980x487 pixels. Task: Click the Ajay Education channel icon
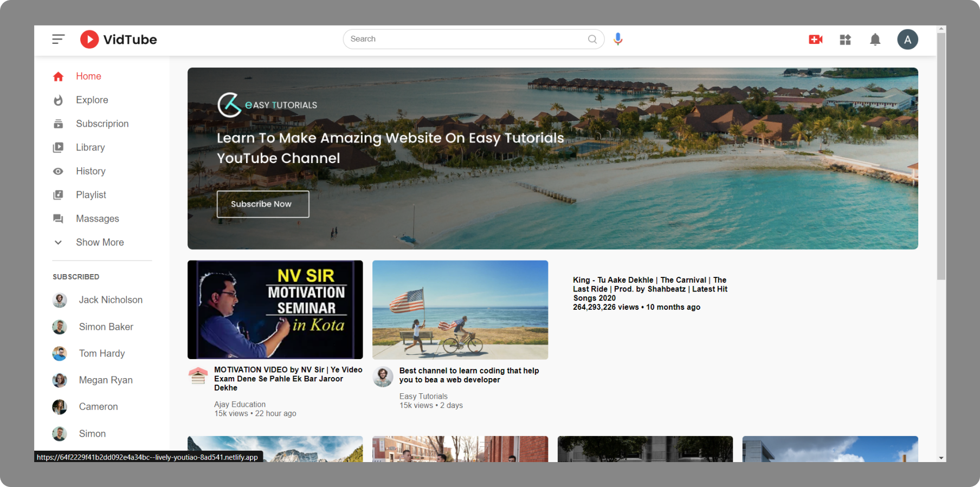(x=198, y=375)
